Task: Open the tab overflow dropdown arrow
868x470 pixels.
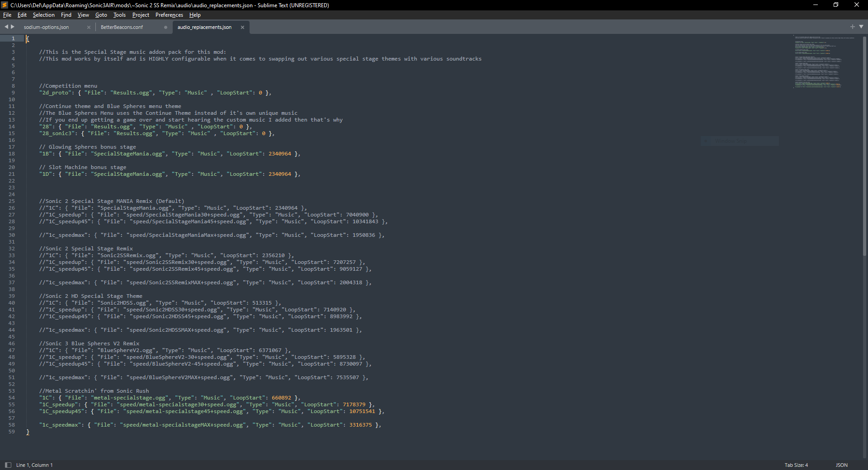Action: [862, 27]
